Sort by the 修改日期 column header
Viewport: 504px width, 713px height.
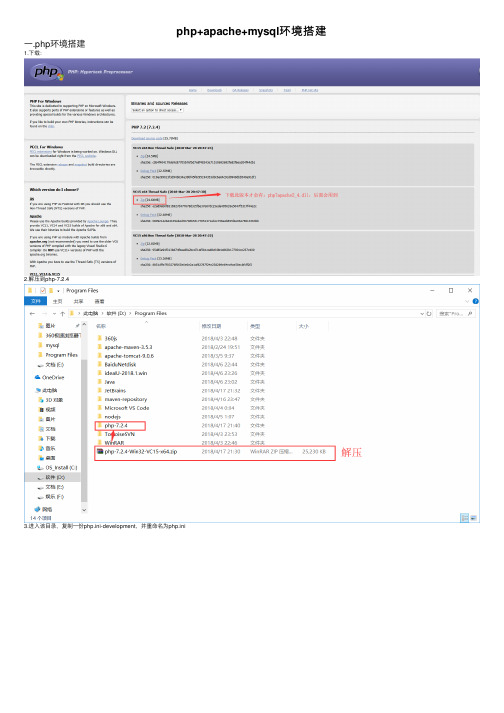(x=211, y=326)
